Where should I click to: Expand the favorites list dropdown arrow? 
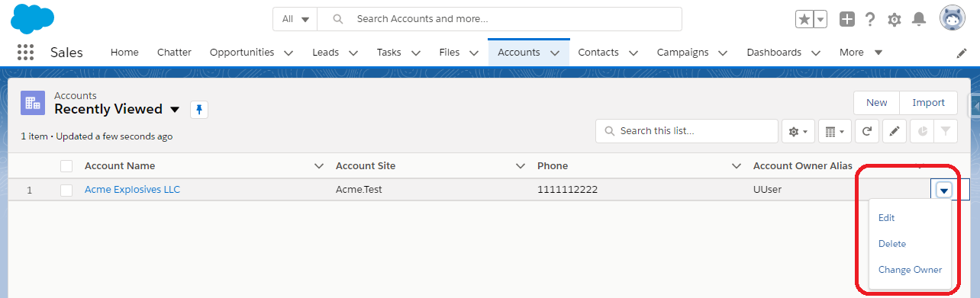[x=820, y=19]
